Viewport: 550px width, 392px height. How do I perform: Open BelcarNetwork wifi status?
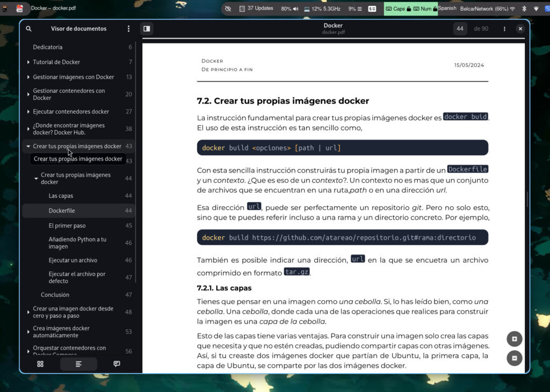(488, 9)
